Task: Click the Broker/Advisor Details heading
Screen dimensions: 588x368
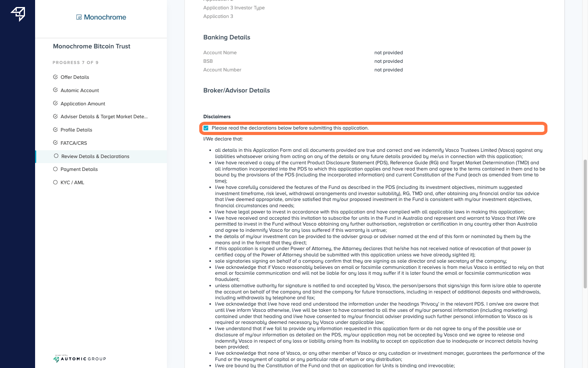Action: (236, 91)
